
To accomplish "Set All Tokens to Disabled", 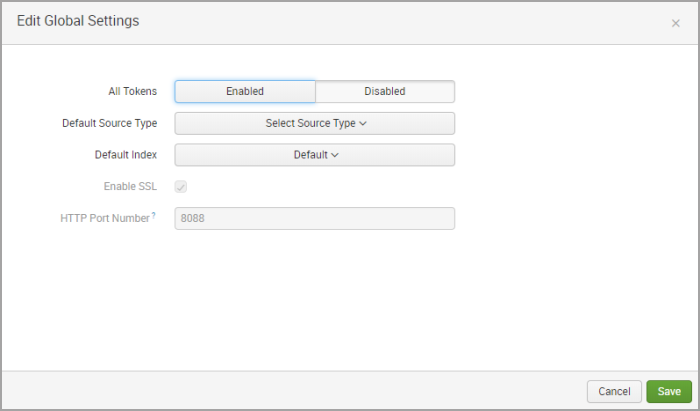I will coord(385,91).
